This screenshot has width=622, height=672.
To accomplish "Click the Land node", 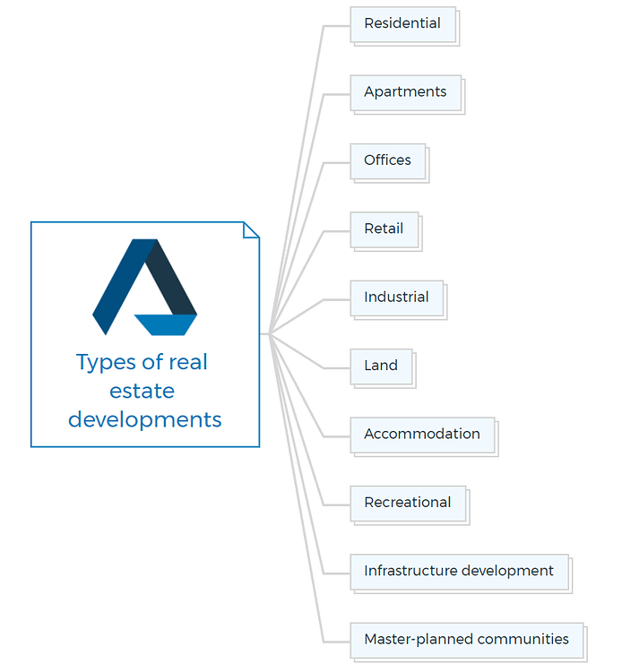I will pos(381,366).
